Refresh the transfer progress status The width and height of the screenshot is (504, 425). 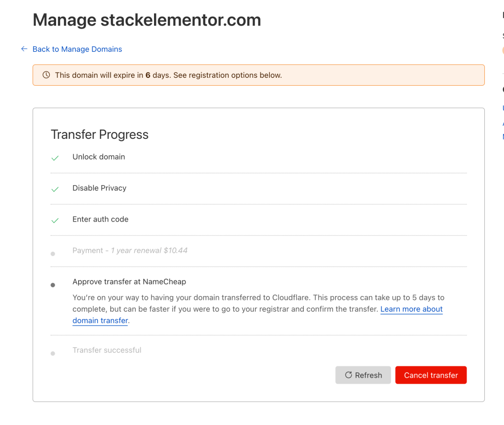363,375
